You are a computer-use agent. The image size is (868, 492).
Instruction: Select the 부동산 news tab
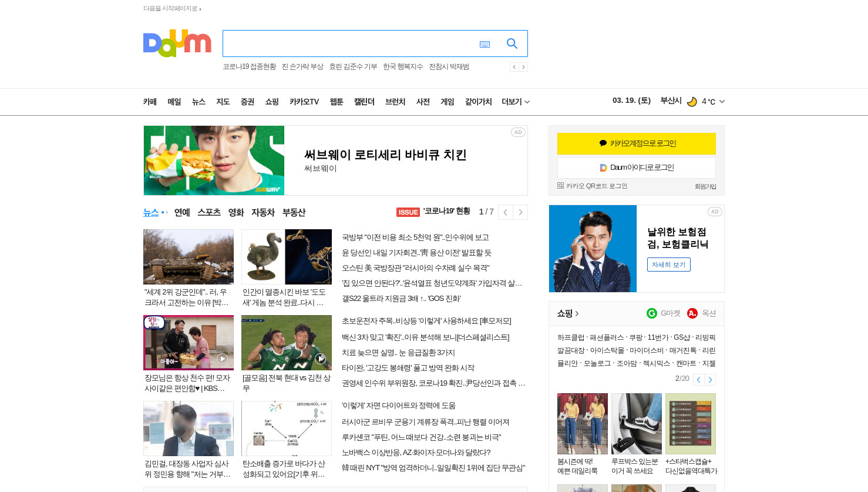pos(294,212)
